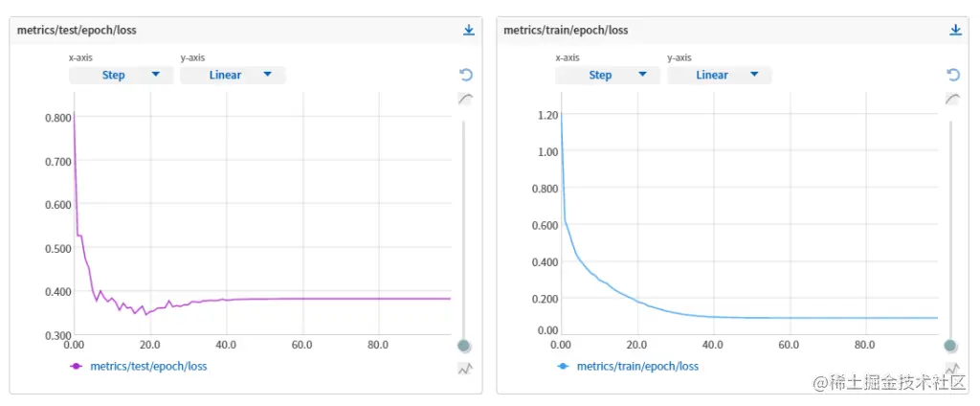Click the test chart smoothing slider handle
The height and width of the screenshot is (406, 980).
coord(463,346)
